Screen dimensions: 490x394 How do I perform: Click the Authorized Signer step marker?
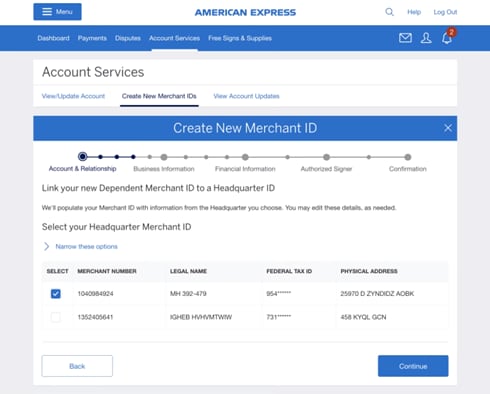pos(326,157)
